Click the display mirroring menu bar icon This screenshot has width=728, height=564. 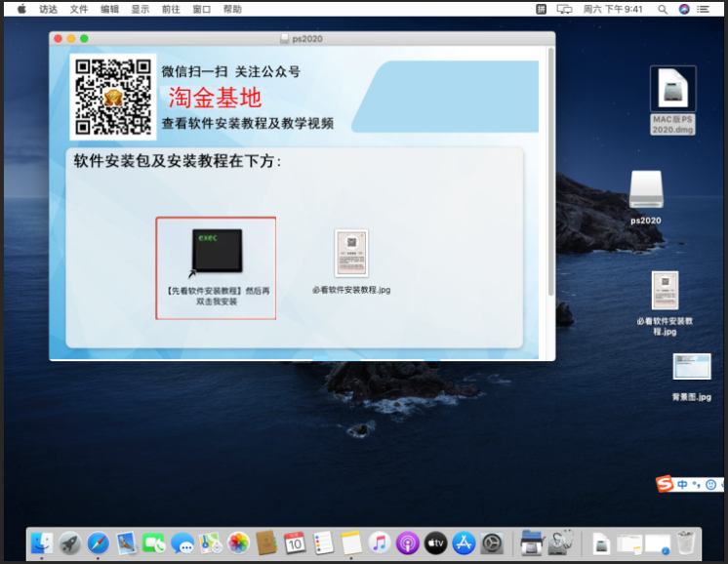coord(565,10)
